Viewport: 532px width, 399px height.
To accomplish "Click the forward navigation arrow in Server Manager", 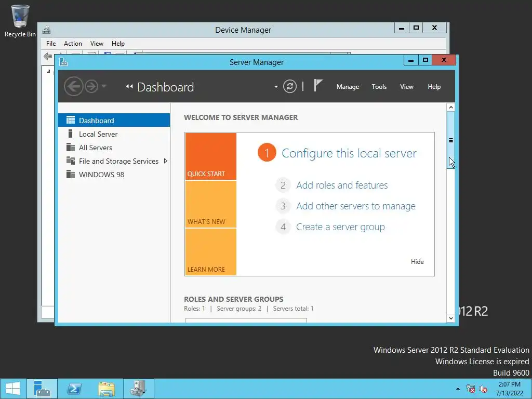I will [91, 87].
